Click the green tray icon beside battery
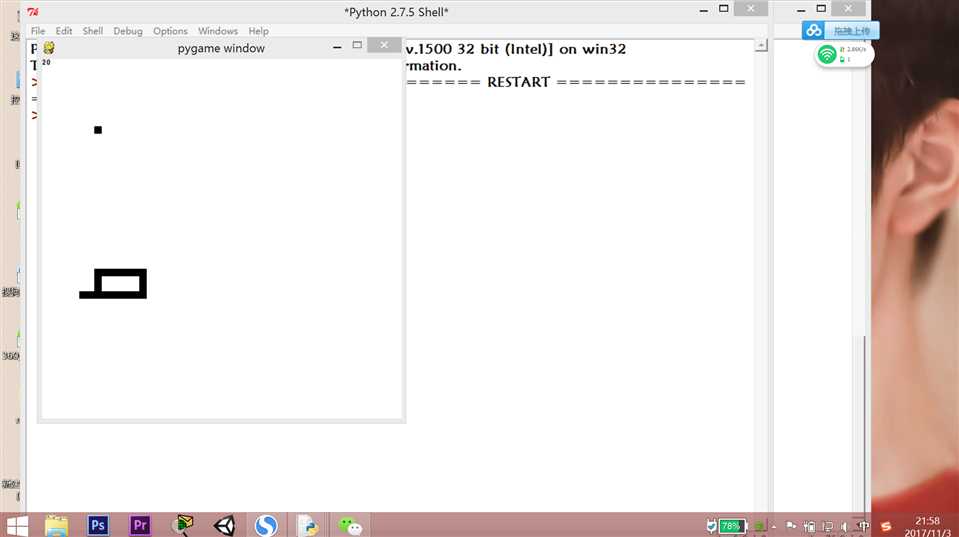This screenshot has height=537, width=959. coord(759,526)
